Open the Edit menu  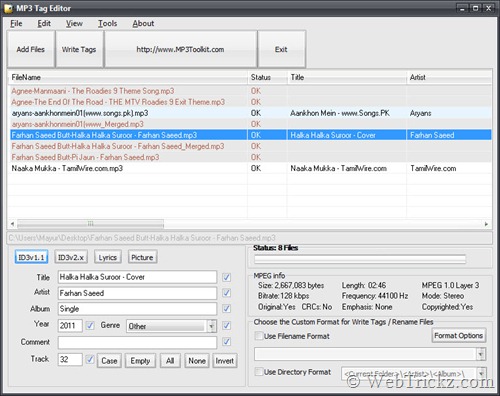[x=44, y=24]
